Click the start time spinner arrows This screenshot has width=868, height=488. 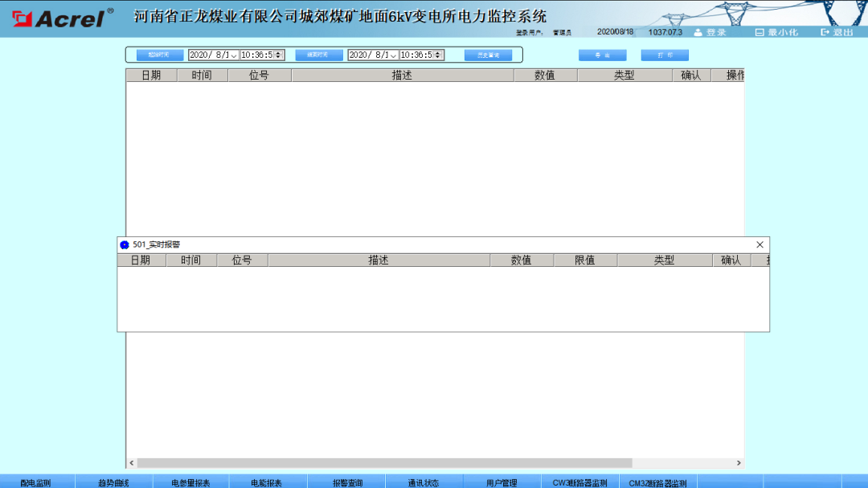tap(279, 55)
